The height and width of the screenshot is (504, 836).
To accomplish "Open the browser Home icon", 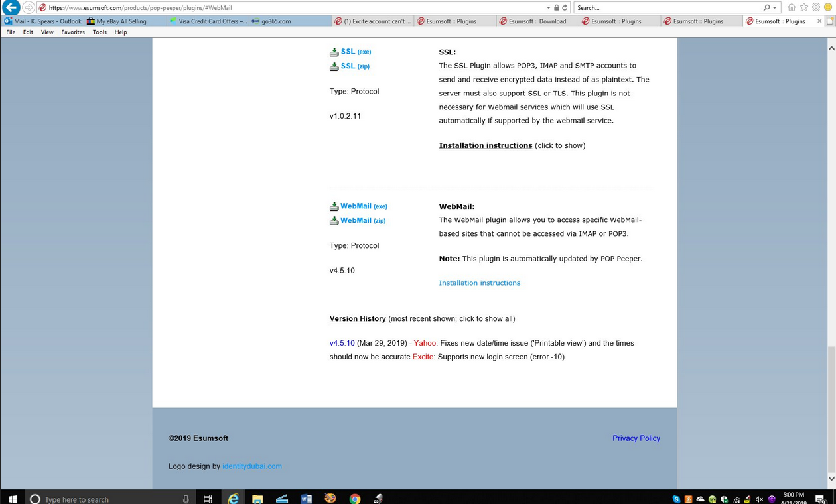I will (792, 7).
